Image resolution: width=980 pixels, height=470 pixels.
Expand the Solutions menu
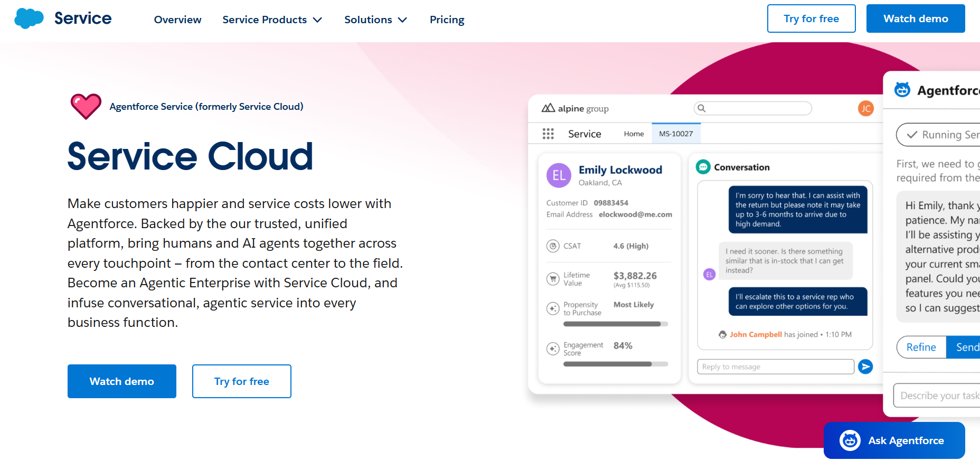pyautogui.click(x=375, y=20)
